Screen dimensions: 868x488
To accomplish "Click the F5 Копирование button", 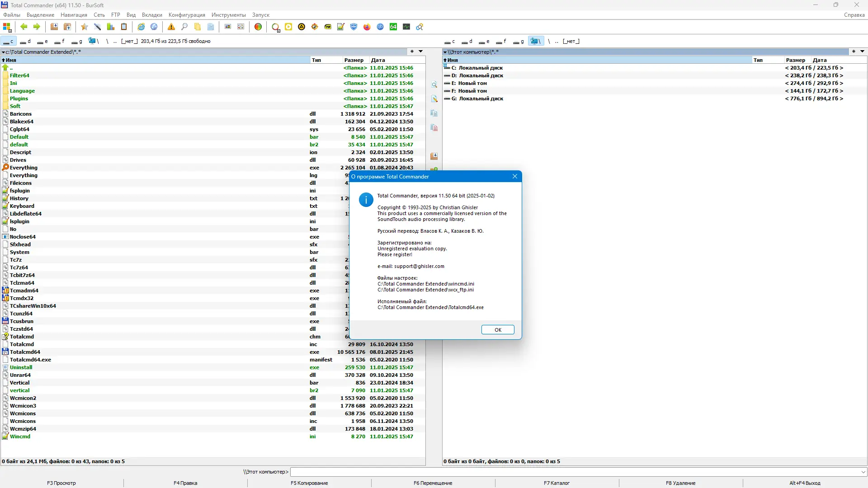I will pyautogui.click(x=309, y=483).
